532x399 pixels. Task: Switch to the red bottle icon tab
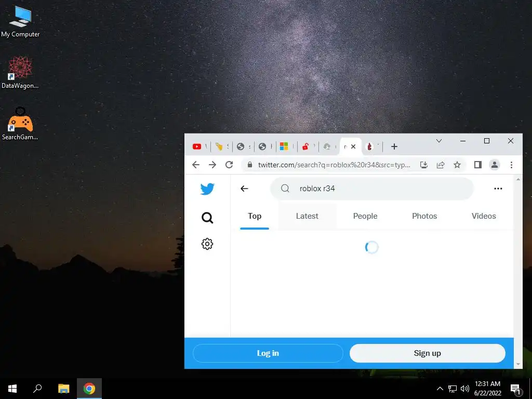[x=369, y=147]
